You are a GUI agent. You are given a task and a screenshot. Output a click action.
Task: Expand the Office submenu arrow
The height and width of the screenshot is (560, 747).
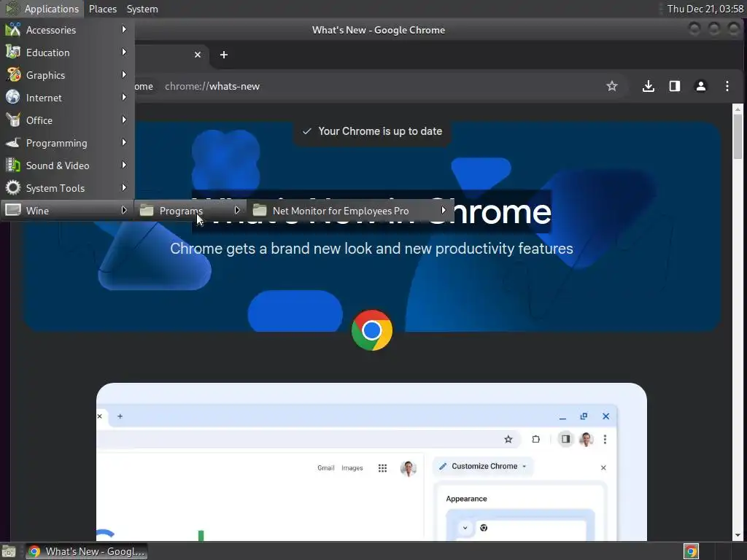pyautogui.click(x=124, y=120)
